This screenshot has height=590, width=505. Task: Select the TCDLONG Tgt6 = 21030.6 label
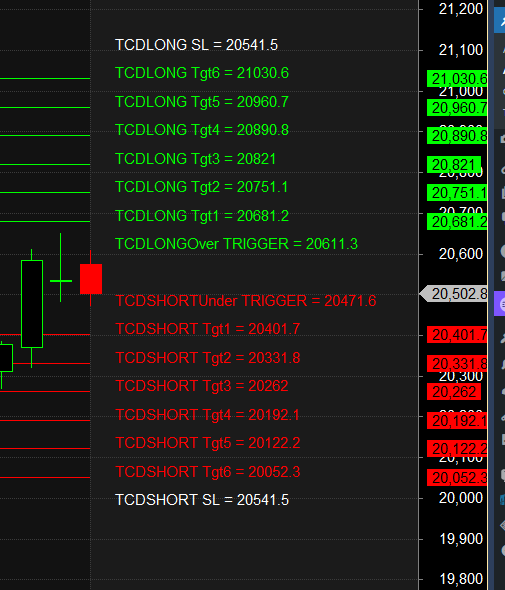point(202,73)
